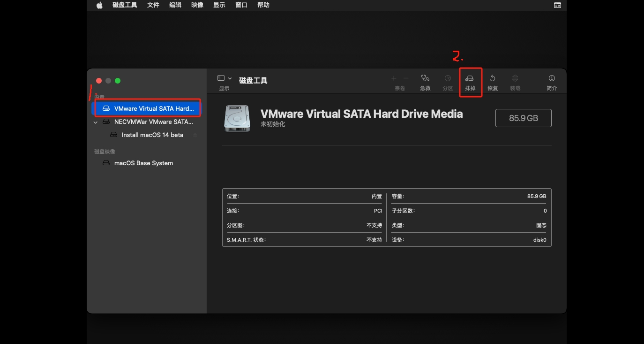Click the add volume plus icon

click(x=394, y=78)
